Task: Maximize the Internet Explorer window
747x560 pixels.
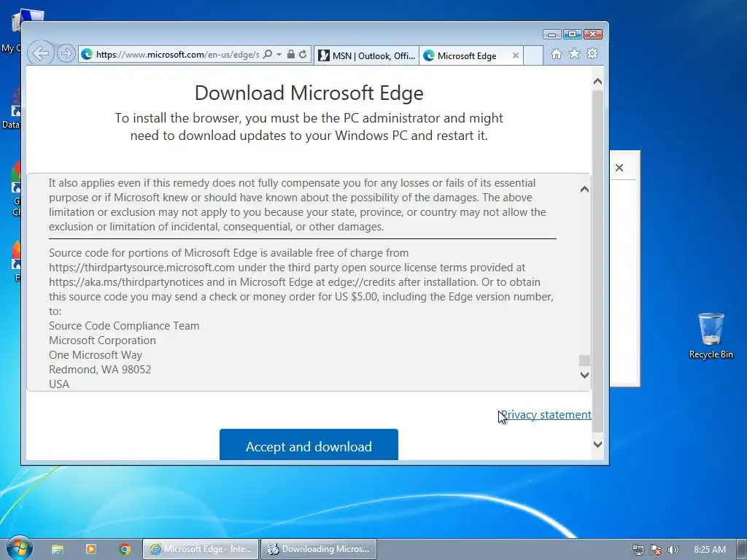Action: [572, 34]
